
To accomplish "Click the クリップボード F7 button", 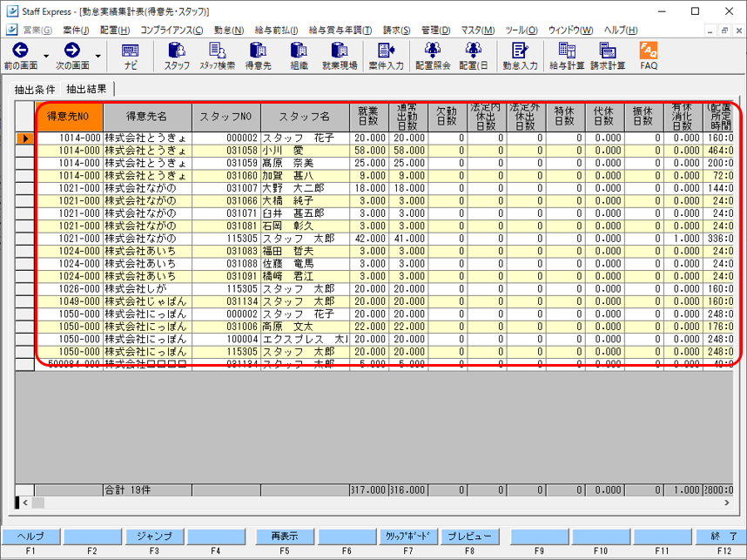I will [x=407, y=536].
